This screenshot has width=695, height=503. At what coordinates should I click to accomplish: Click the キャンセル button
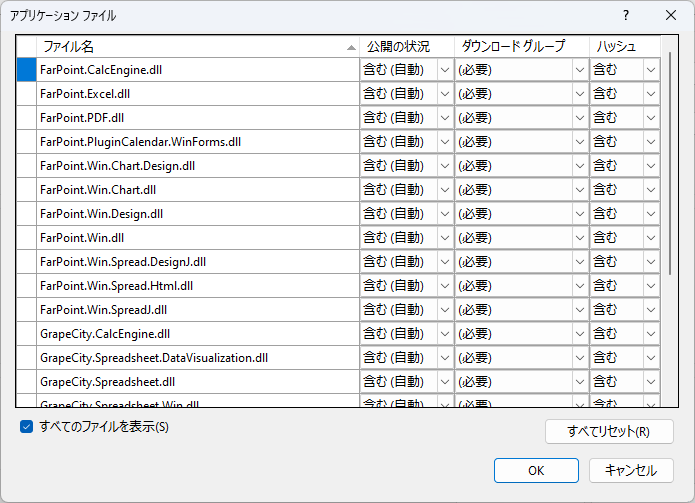[x=631, y=470]
